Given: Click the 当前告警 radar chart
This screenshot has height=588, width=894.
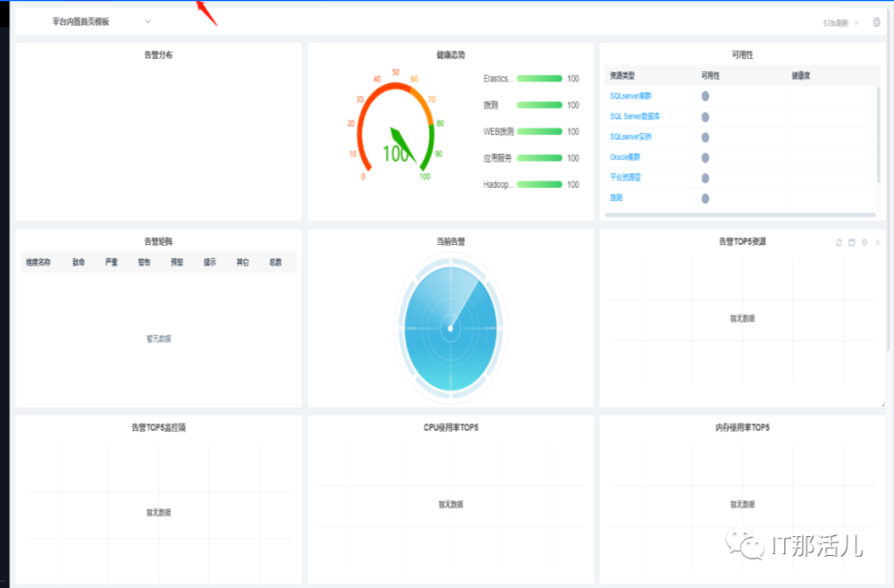Looking at the screenshot, I should [x=451, y=328].
